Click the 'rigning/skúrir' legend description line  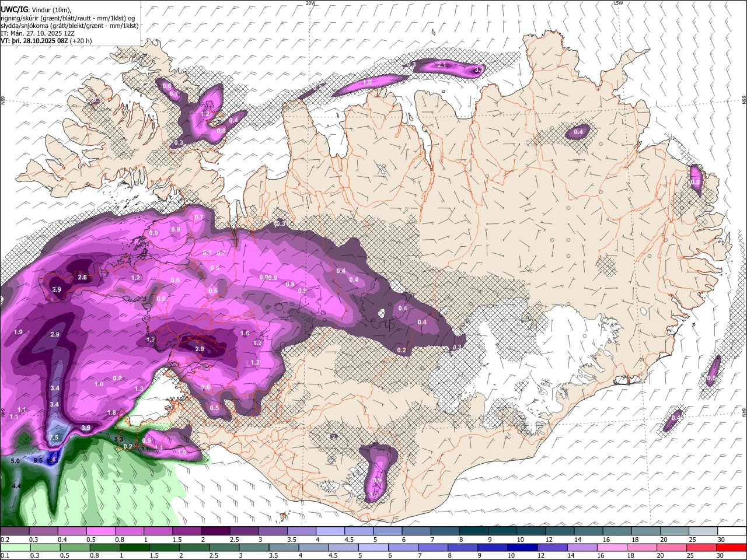click(x=68, y=18)
